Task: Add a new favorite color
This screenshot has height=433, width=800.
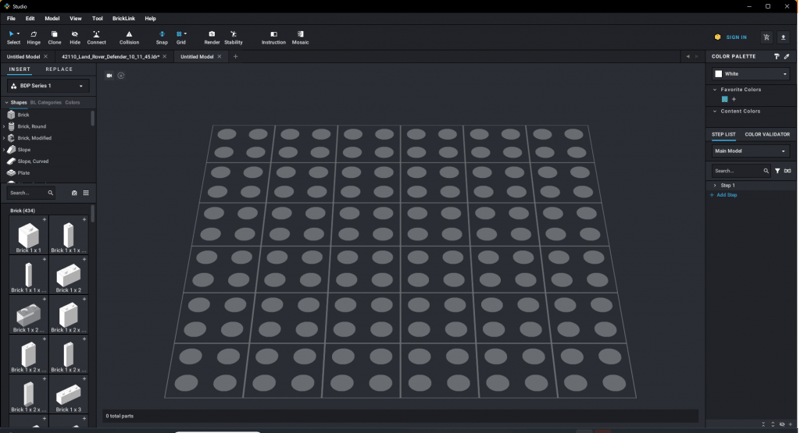Action: [x=734, y=99]
